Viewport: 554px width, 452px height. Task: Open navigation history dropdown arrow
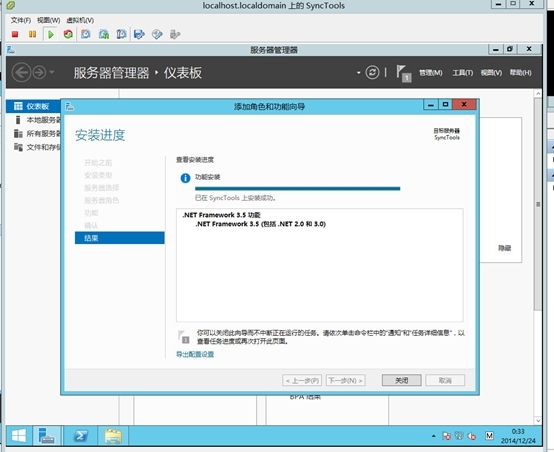click(52, 72)
